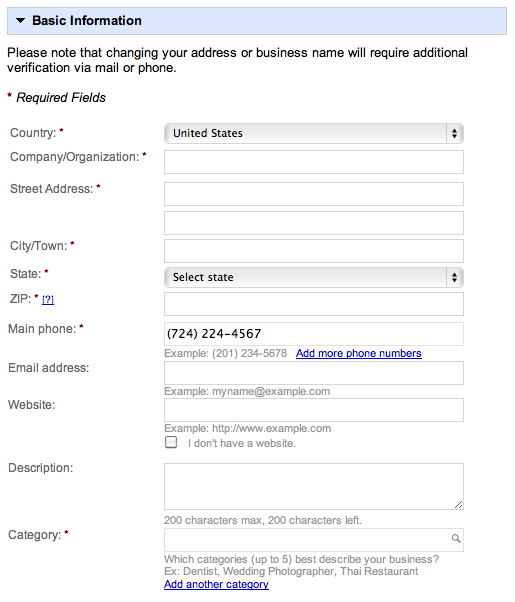Click the ZIP code input field

314,304
